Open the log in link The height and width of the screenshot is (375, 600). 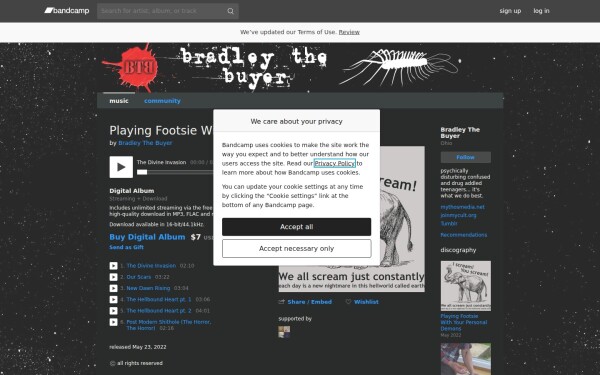pos(541,11)
